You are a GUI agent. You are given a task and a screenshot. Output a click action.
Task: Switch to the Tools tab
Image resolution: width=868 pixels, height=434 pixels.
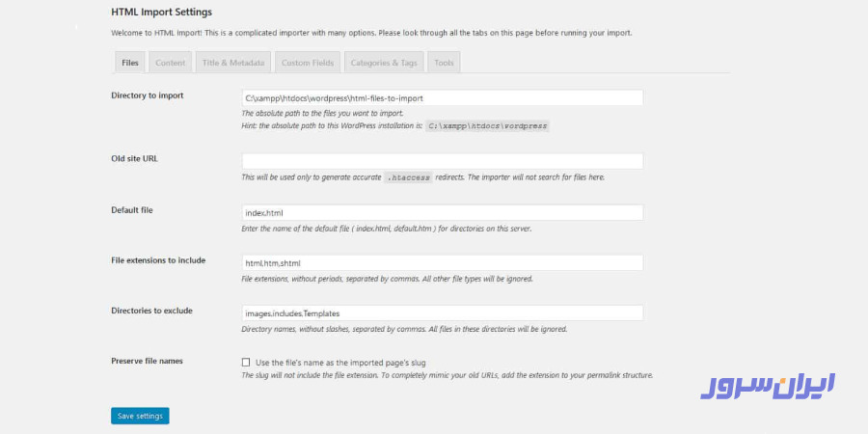(x=444, y=63)
